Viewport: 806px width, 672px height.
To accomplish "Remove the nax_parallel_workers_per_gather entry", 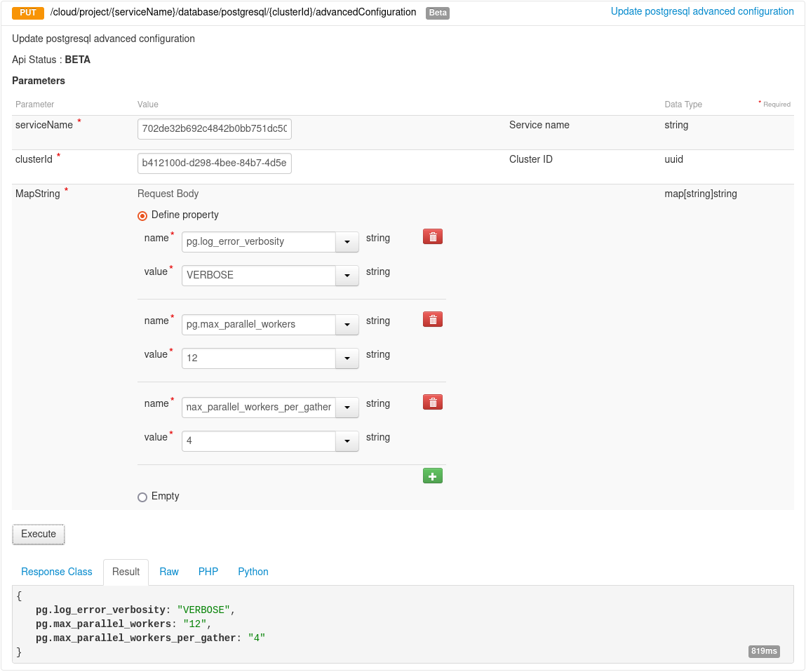I will click(432, 402).
